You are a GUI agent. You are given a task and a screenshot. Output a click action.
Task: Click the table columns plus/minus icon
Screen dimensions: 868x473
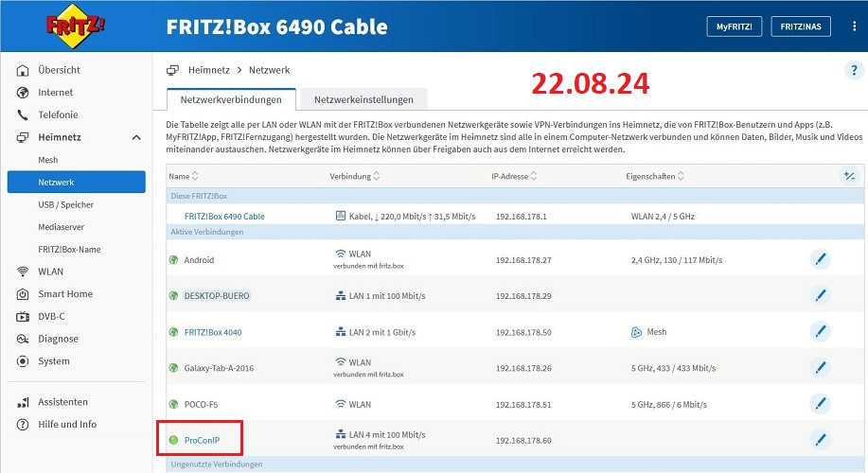[x=849, y=176]
